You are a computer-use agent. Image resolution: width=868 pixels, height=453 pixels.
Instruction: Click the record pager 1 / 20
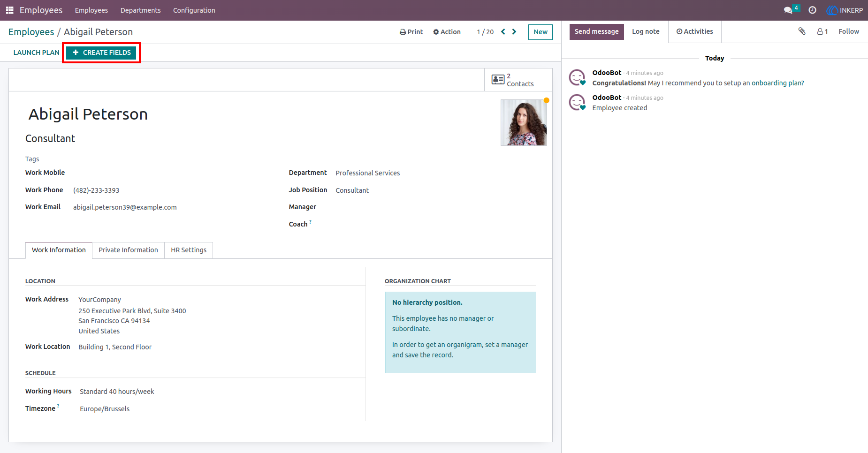[x=485, y=32]
